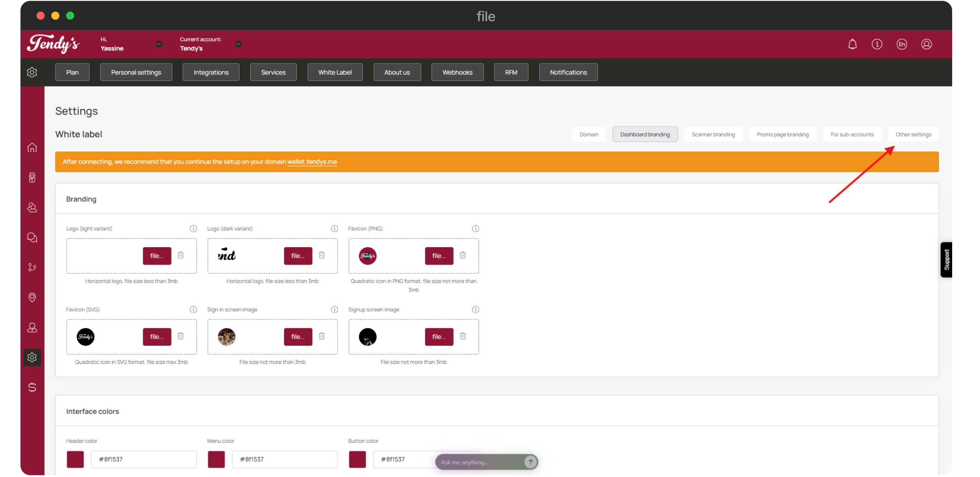Click the Menu color hex input field

click(285, 459)
